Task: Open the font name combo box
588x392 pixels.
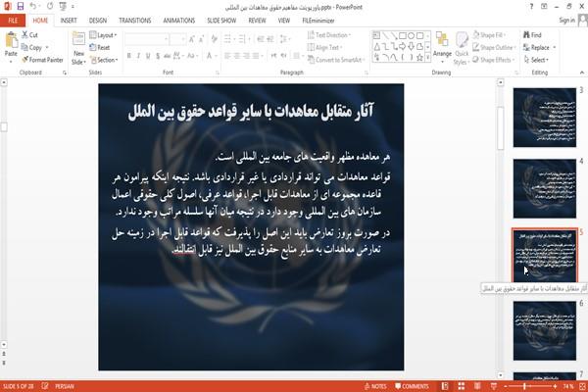Action: pyautogui.click(x=147, y=39)
